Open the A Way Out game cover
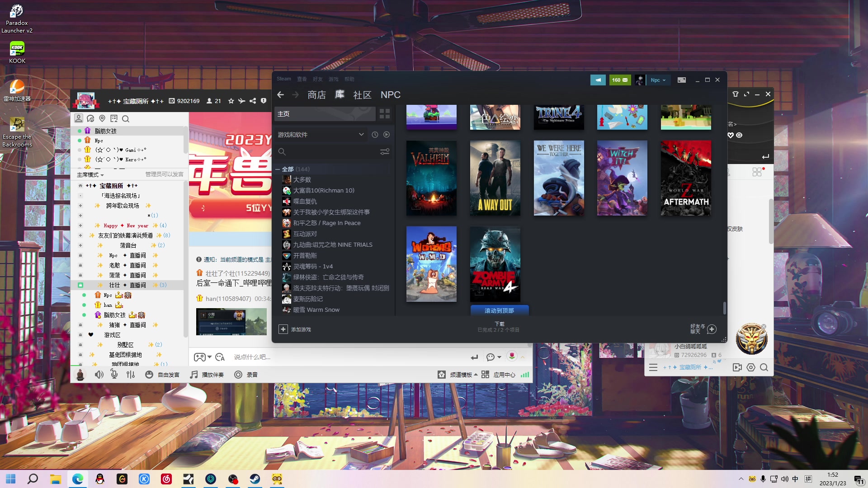 [x=495, y=178]
